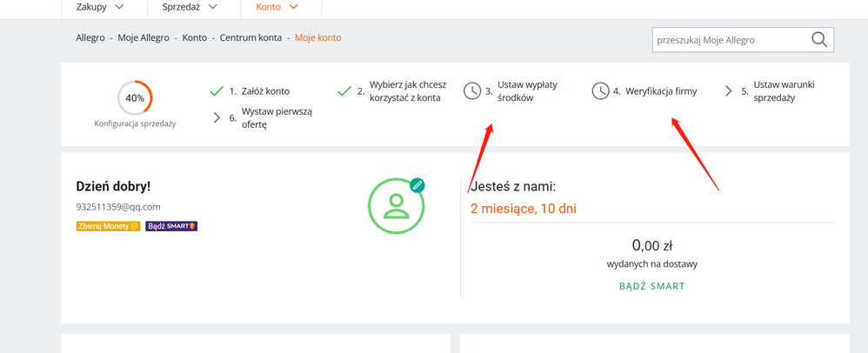This screenshot has width=868, height=353.
Task: Click the 0,00 zł amount
Action: point(652,244)
